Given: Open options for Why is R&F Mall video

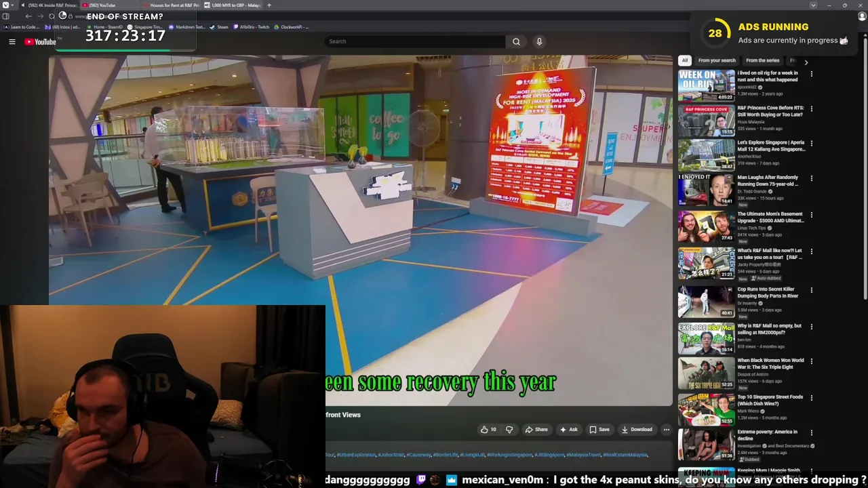Looking at the screenshot, I should click(x=812, y=327).
